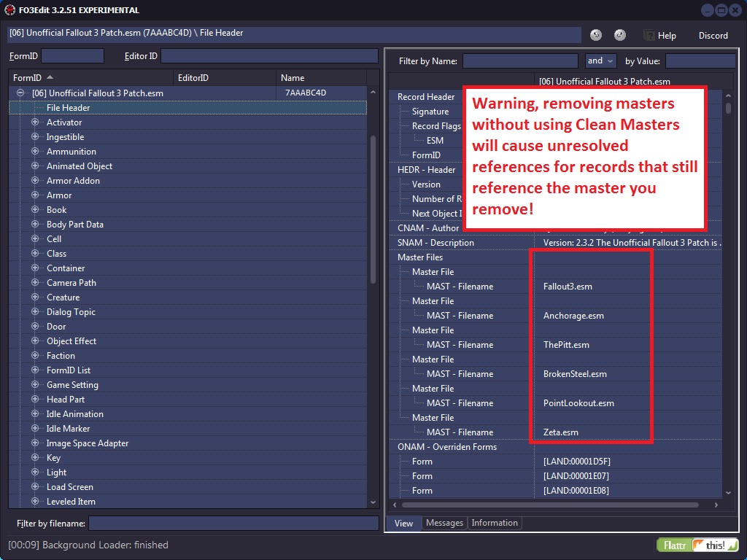Screen dimensions: 747x560
Task: Click the Flattr this! button
Action: click(x=697, y=545)
